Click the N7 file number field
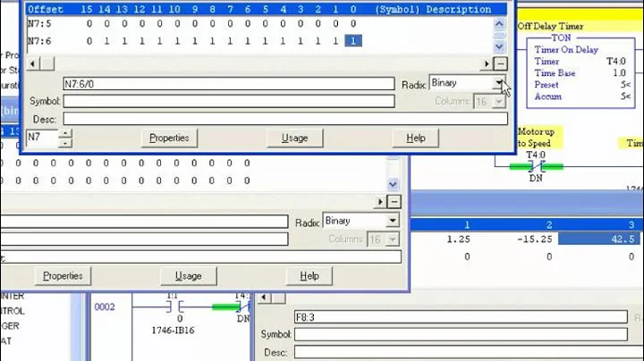 point(42,138)
